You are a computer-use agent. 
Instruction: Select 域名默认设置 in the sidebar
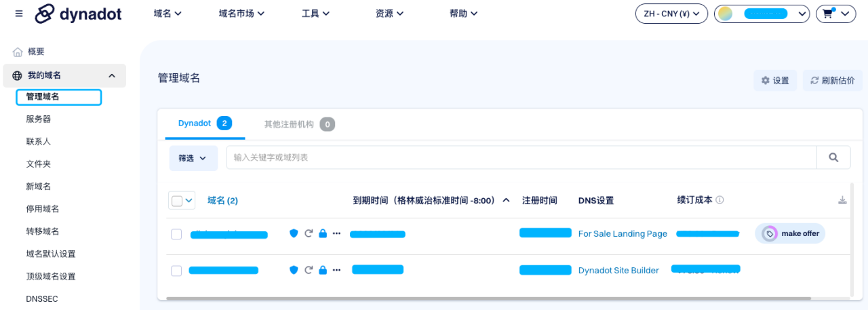click(51, 254)
